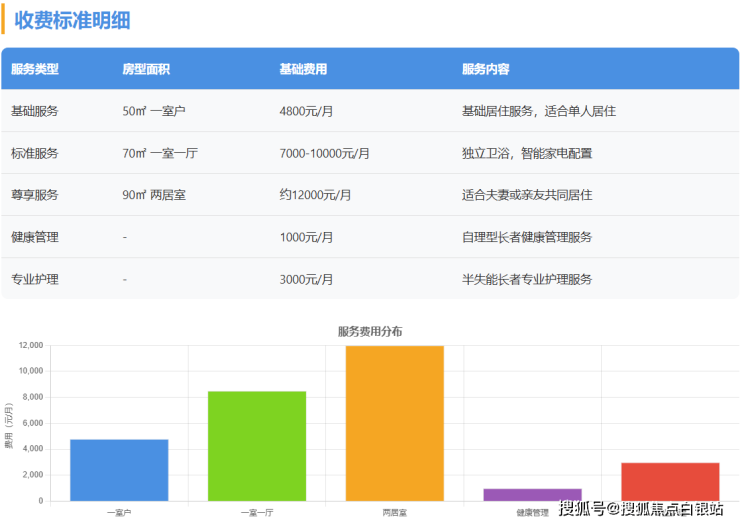Select the 标准服务 row label
The width and height of the screenshot is (740, 525).
(35, 154)
